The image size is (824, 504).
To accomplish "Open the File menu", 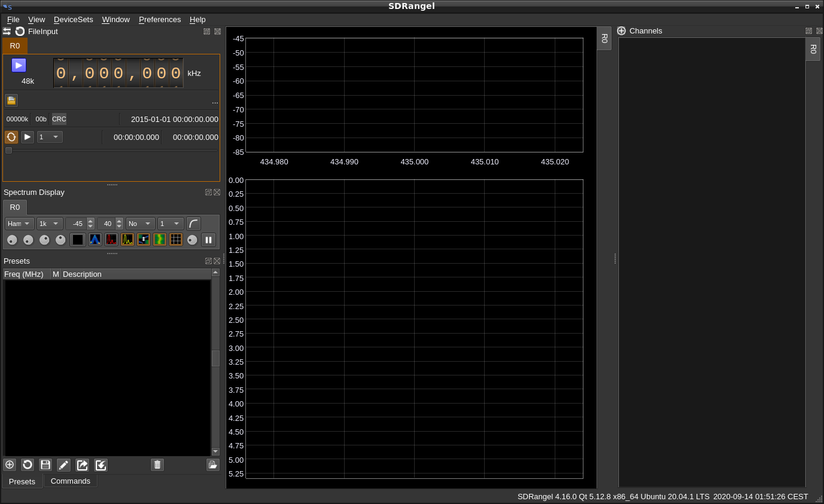I will coord(13,19).
